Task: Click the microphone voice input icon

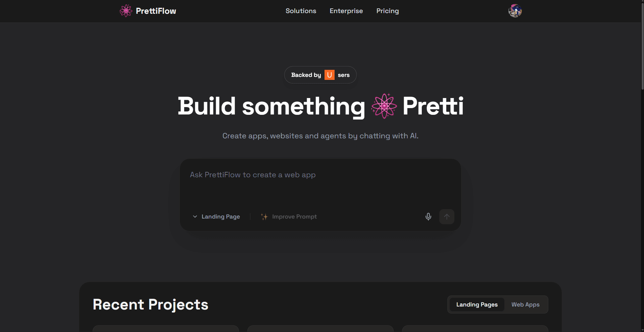Action: pos(428,217)
